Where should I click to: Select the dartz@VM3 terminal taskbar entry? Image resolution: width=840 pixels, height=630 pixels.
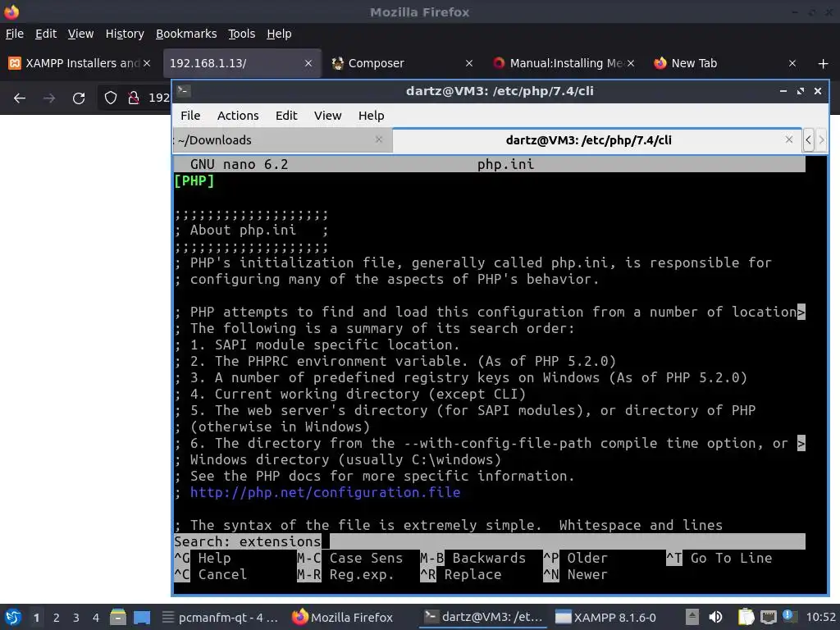[482, 617]
